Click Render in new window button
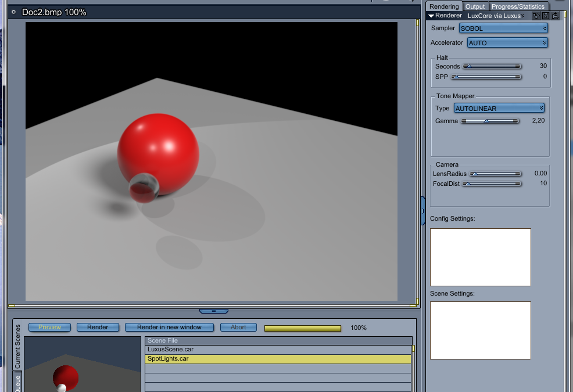573x392 pixels. coord(169,328)
